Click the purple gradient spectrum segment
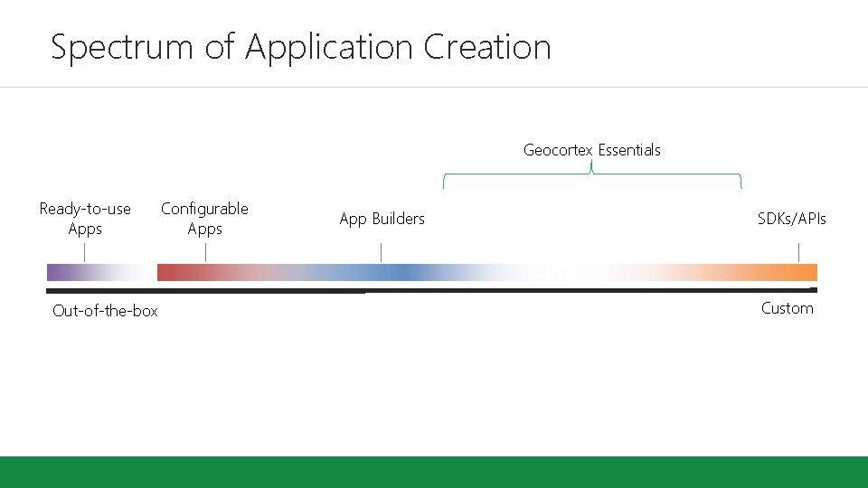This screenshot has width=868, height=488. point(101,272)
